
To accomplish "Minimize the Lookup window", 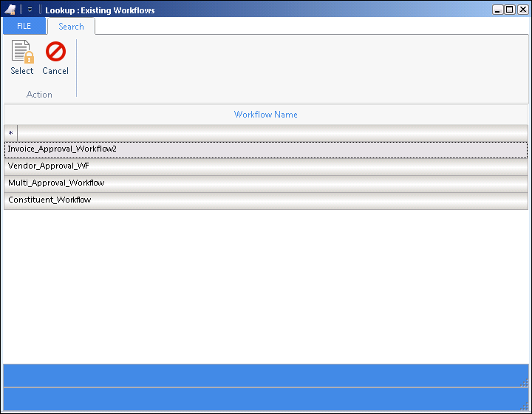I will click(x=498, y=10).
